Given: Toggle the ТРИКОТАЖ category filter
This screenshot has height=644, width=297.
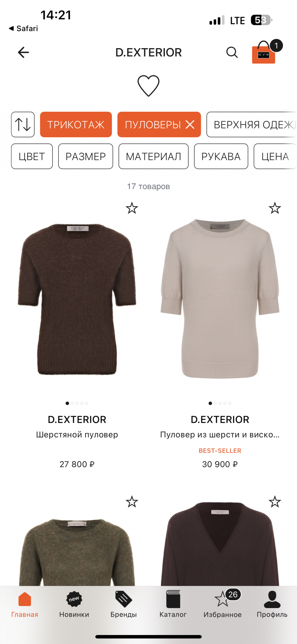Looking at the screenshot, I should tap(76, 125).
